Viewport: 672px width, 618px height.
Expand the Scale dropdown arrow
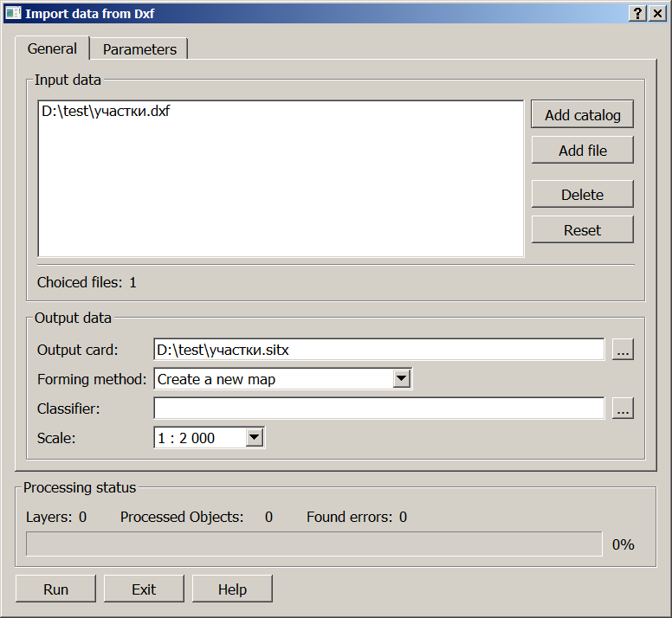[x=254, y=438]
